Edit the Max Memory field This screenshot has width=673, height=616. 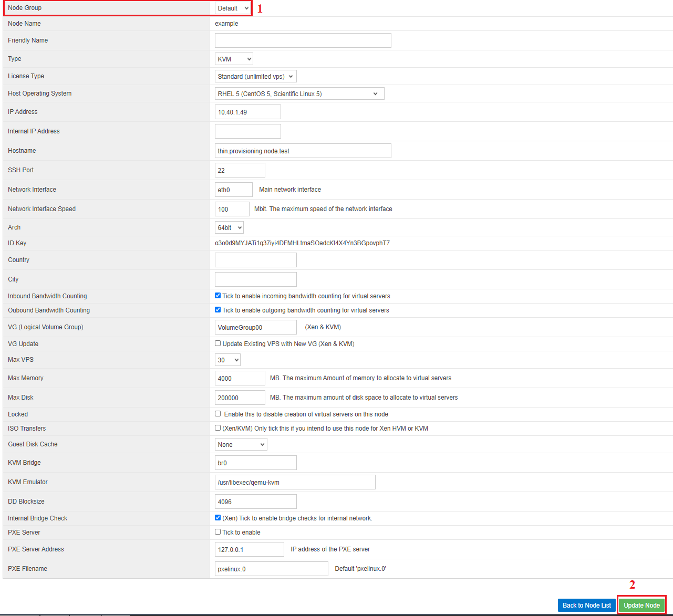pos(240,378)
